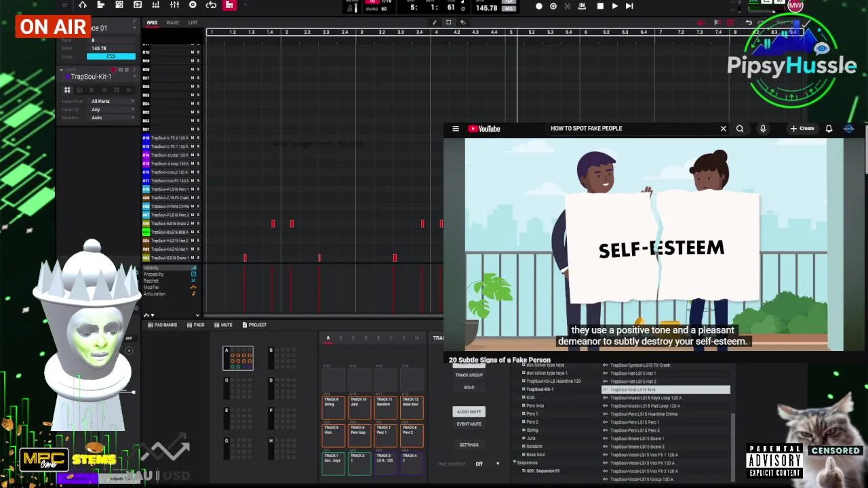Viewport: 868px width, 488px height.
Task: Mute pad row A06 TrapSoul Snare 2
Action: point(192,223)
